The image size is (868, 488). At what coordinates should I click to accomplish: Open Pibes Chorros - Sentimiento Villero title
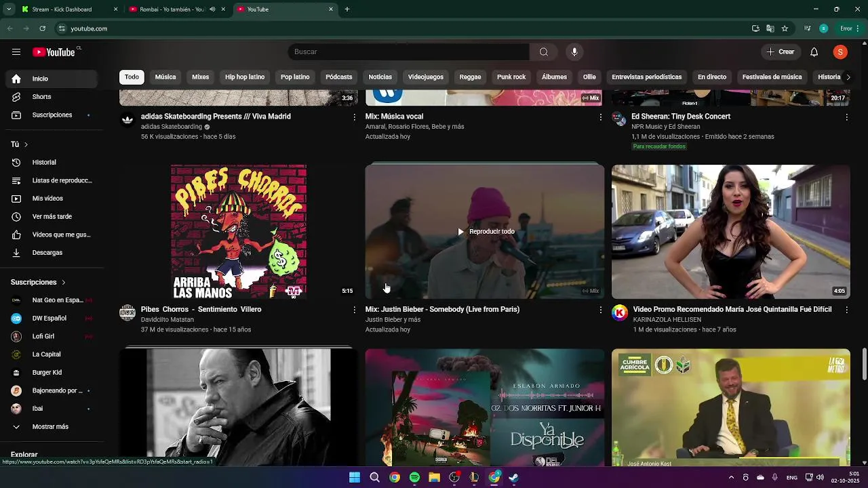tap(201, 310)
